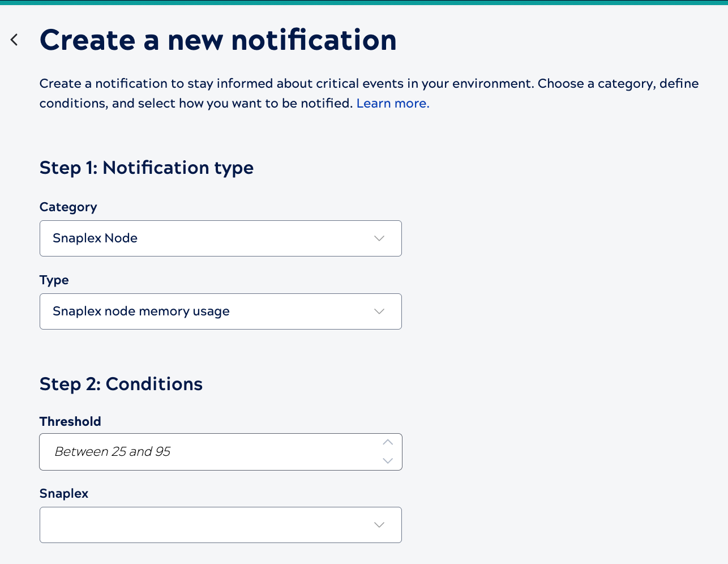Go back using the left arrow icon
The width and height of the screenshot is (728, 564).
click(14, 40)
